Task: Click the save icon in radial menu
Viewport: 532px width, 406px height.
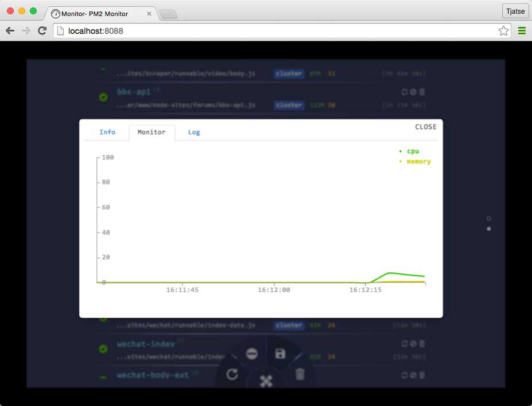Action: [x=280, y=354]
